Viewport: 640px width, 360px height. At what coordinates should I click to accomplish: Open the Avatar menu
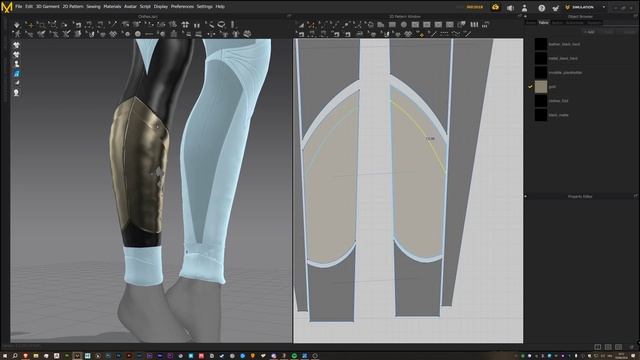pyautogui.click(x=130, y=7)
